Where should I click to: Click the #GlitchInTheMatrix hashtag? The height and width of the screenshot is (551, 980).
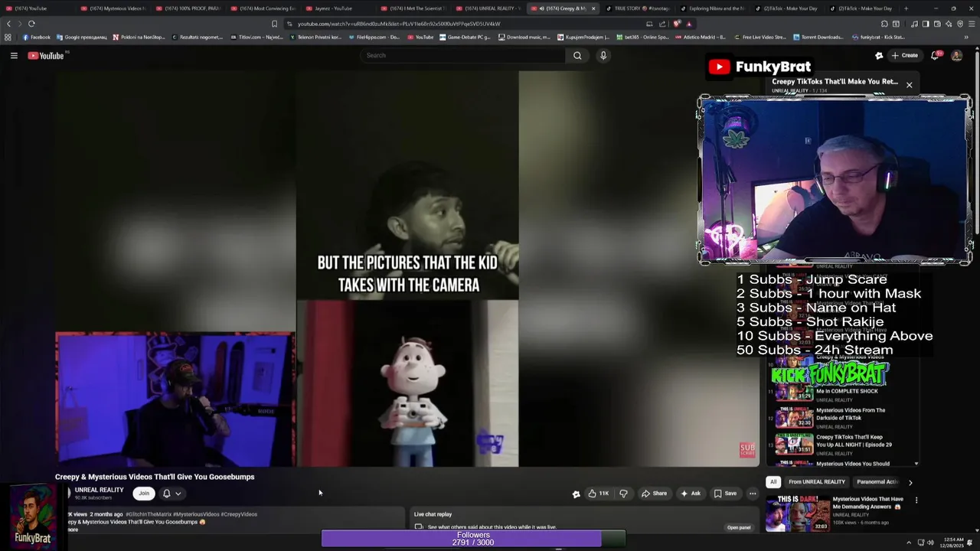pos(148,514)
